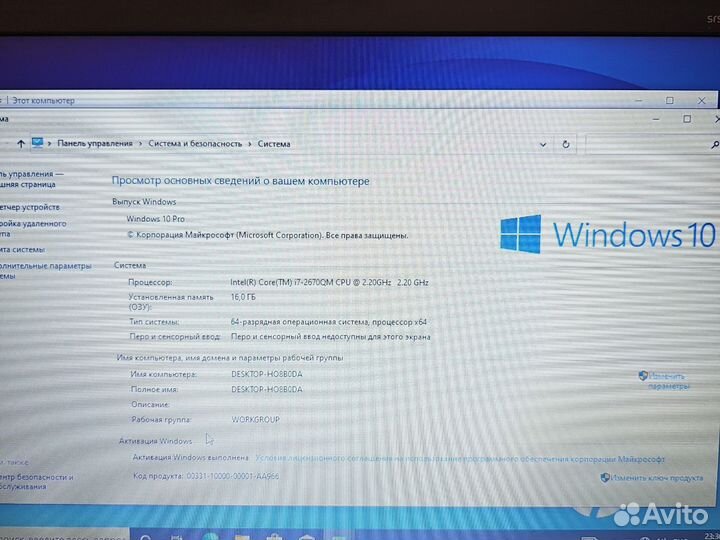Viewport: 720px width, 540px height.
Task: Click computer name DESKTOP-HO8B0DA beside Имя компьютера
Action: 267,374
